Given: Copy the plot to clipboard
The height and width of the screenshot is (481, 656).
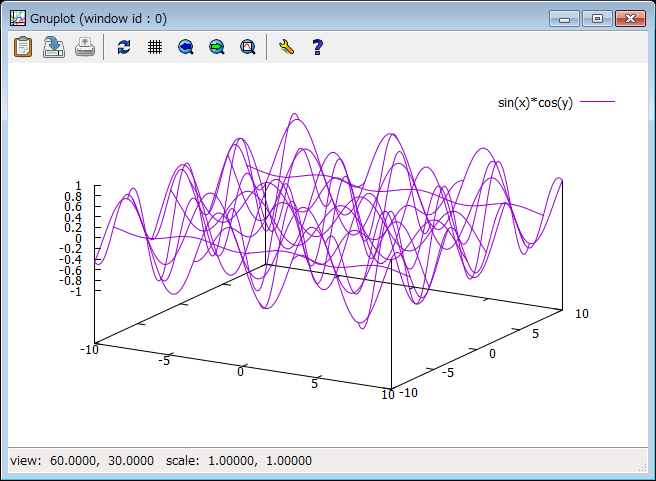Looking at the screenshot, I should 22,47.
